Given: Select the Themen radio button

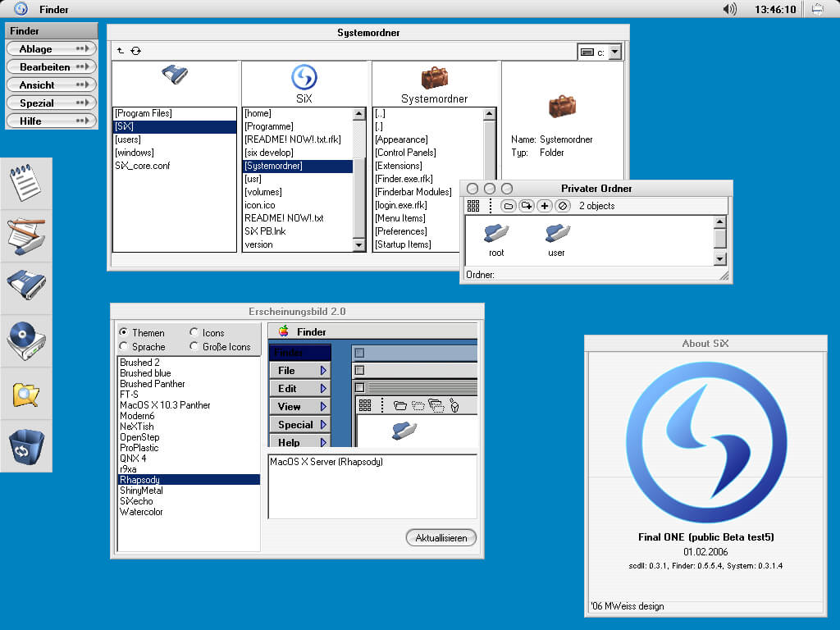Looking at the screenshot, I should pos(124,332).
